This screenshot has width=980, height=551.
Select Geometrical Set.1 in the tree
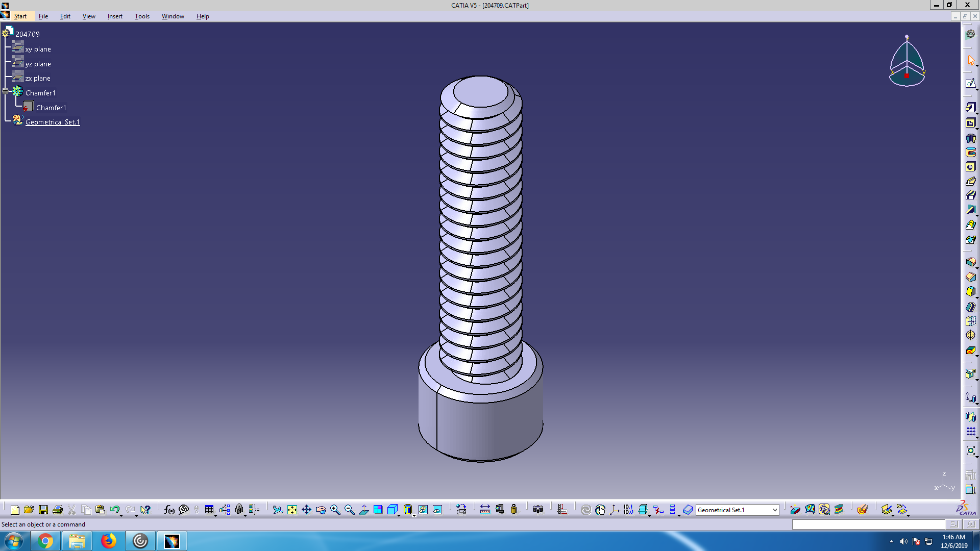pos(53,122)
